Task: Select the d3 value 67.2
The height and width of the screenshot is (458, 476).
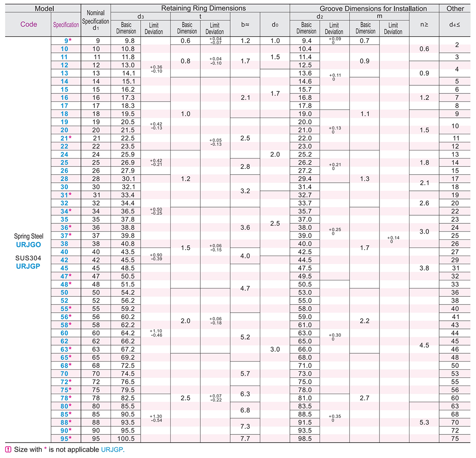Action: (x=128, y=350)
